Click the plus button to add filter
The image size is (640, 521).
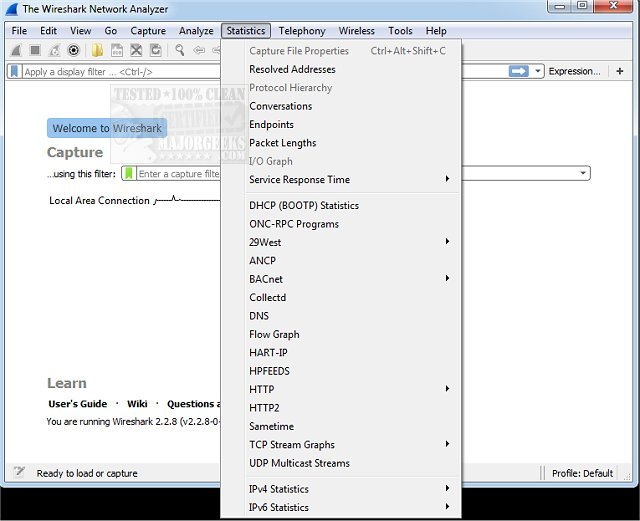point(620,71)
